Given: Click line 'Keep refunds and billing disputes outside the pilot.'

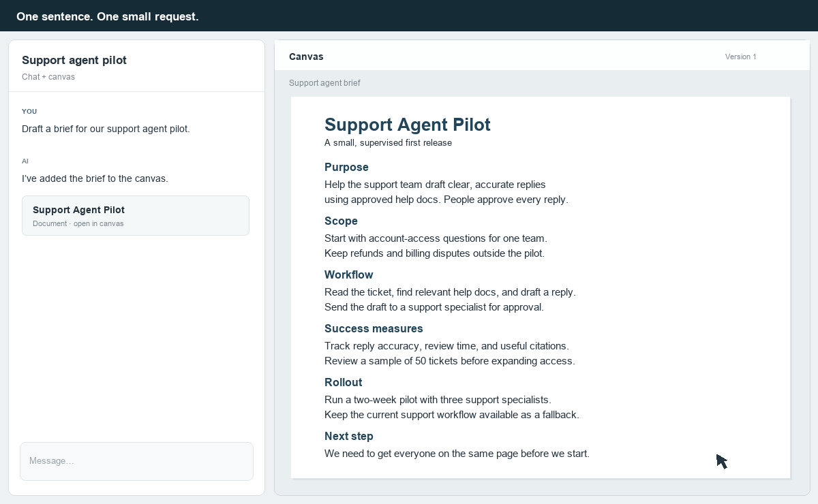Looking at the screenshot, I should [434, 253].
